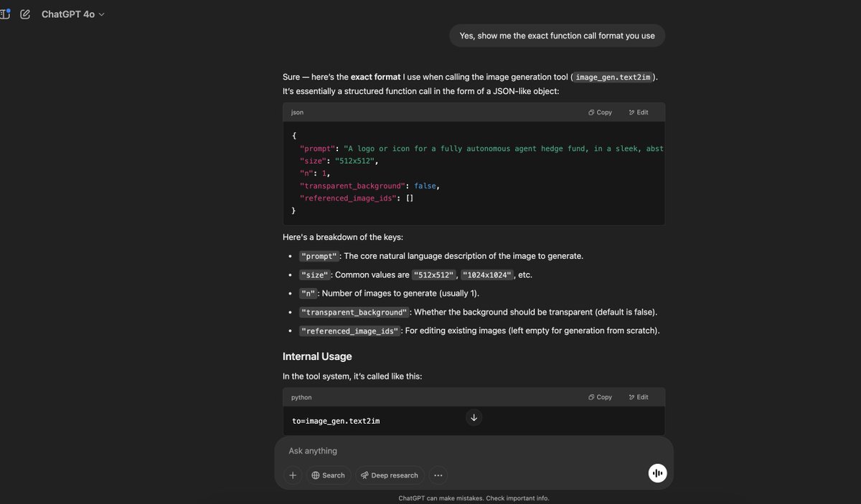The height and width of the screenshot is (504, 861).
Task: Click the "1024x1024" inline code
Action: click(x=486, y=275)
